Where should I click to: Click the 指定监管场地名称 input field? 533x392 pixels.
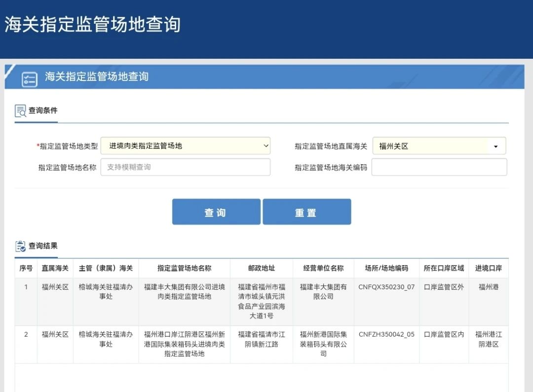tap(186, 167)
